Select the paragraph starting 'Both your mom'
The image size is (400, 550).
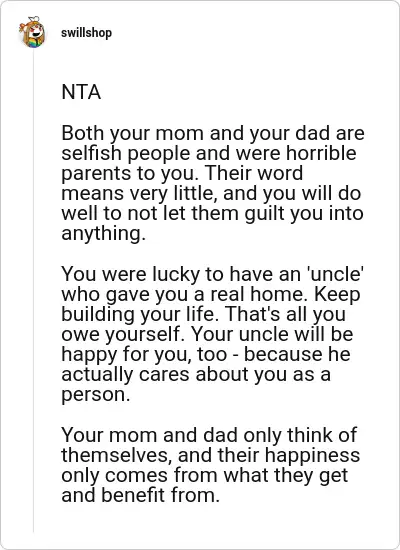[x=213, y=183]
